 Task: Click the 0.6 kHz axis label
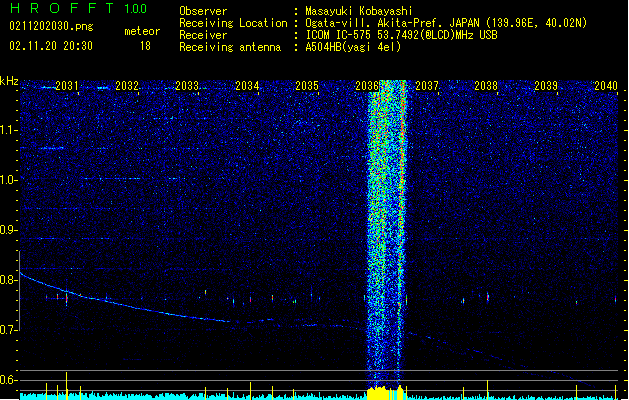pos(8,380)
